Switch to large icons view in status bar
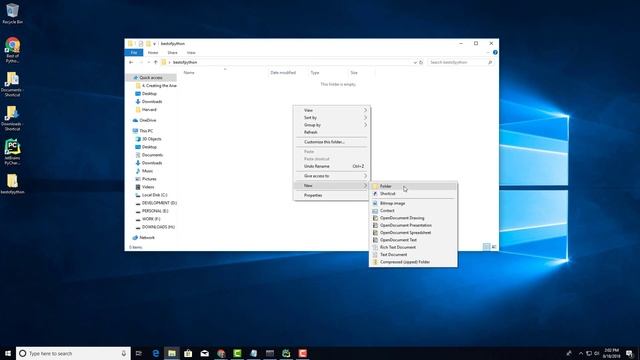 pyautogui.click(x=494, y=247)
